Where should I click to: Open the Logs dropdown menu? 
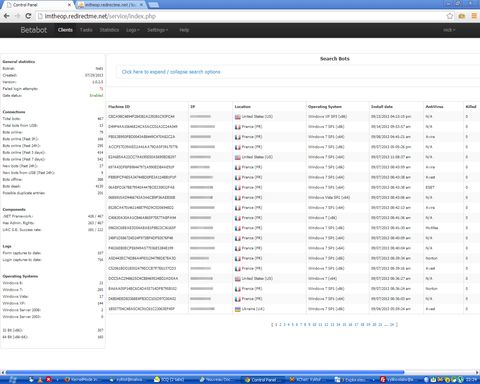133,30
